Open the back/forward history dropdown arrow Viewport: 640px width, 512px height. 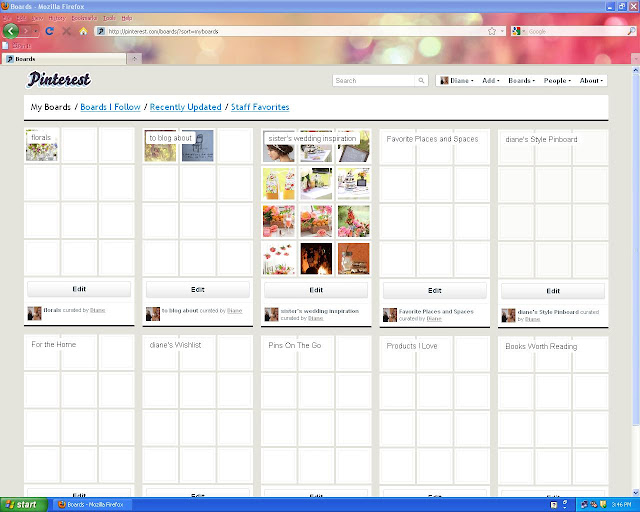[36, 31]
